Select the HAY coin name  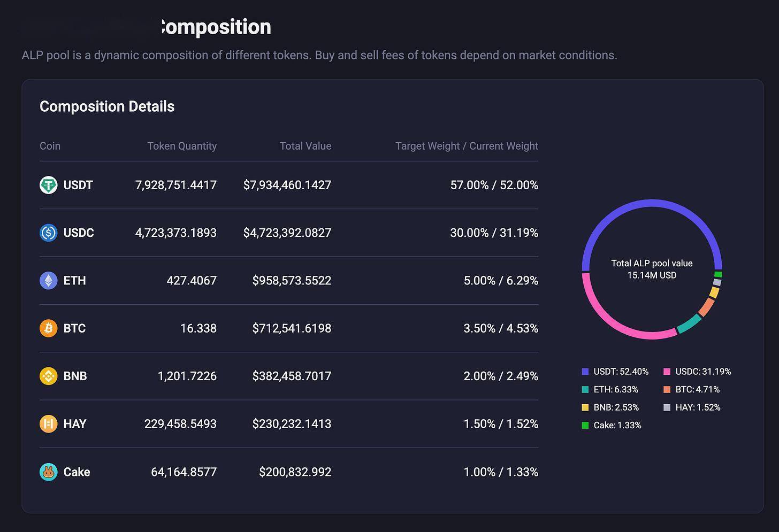click(x=75, y=423)
